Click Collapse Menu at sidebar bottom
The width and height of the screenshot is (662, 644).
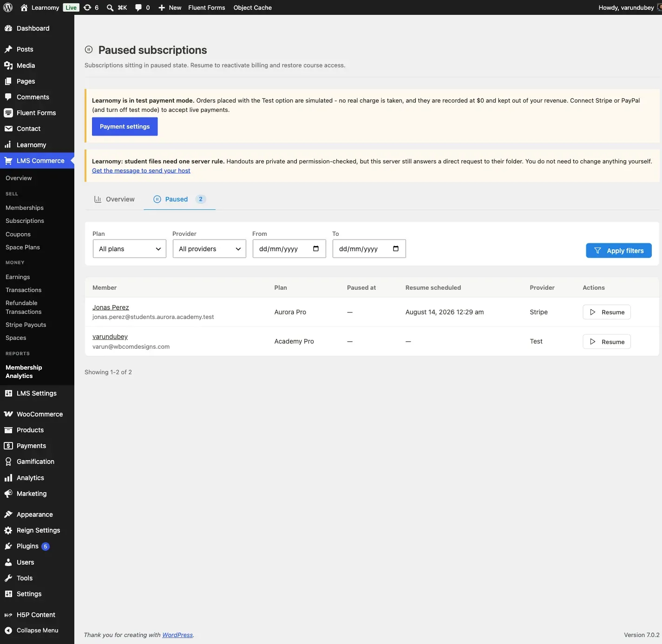pyautogui.click(x=37, y=631)
